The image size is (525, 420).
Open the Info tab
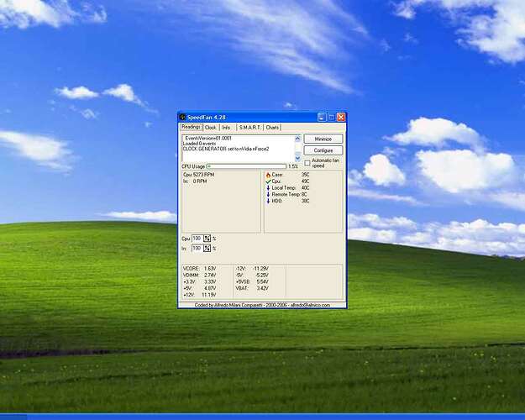226,128
